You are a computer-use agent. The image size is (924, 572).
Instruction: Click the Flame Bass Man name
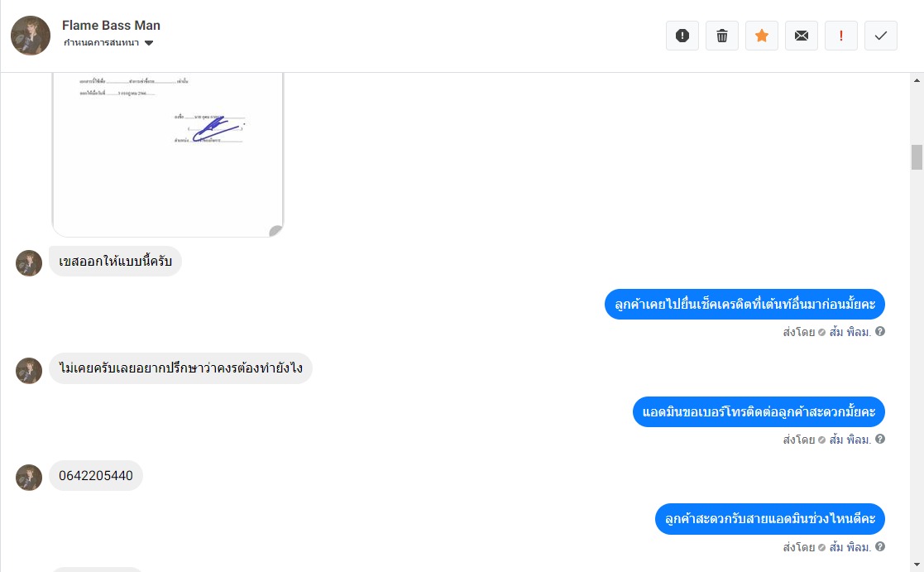click(111, 26)
